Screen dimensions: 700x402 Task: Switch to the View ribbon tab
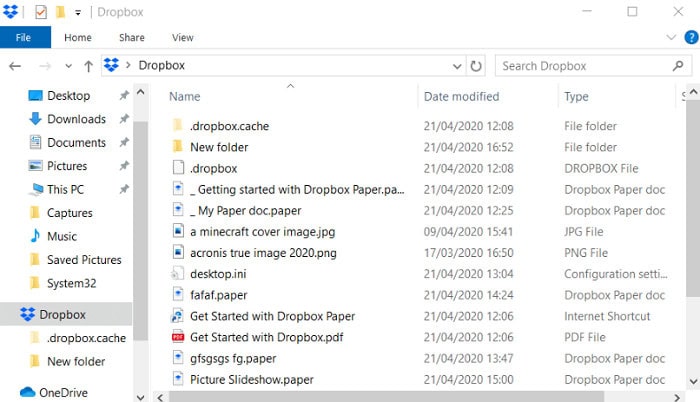click(183, 38)
